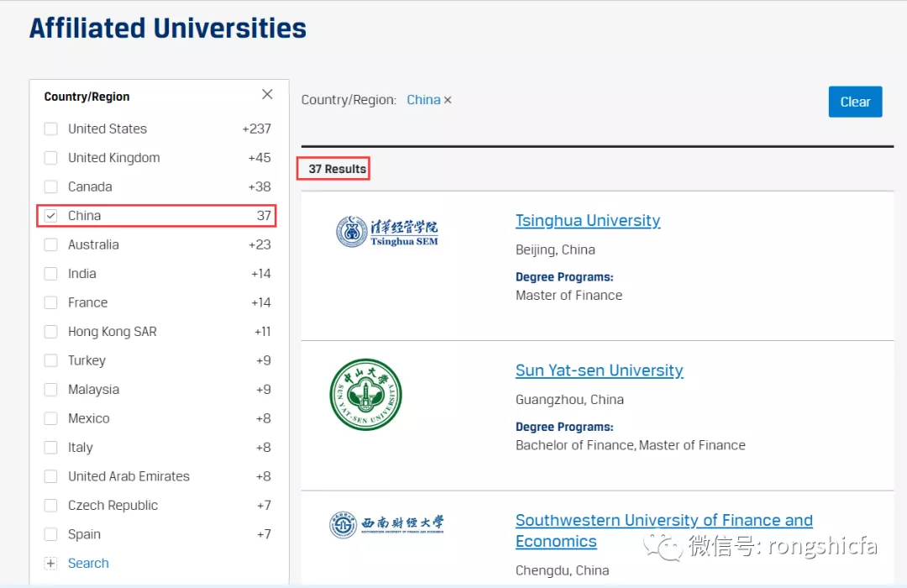The image size is (907, 588).
Task: Click Bachelor of Finance, Master of Finance text
Action: click(631, 445)
